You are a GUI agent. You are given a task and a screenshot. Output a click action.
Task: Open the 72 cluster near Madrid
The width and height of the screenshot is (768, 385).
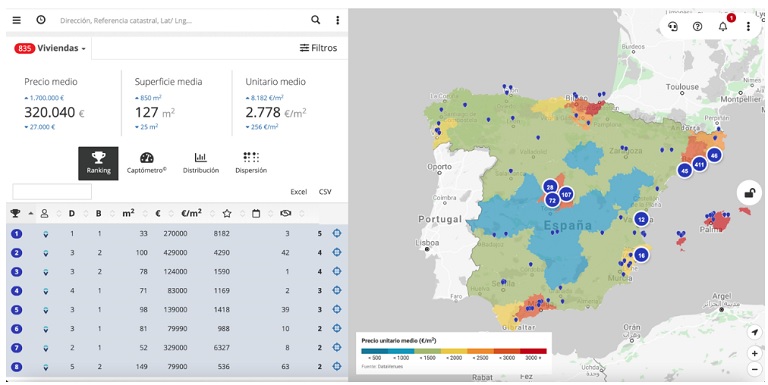pos(552,200)
